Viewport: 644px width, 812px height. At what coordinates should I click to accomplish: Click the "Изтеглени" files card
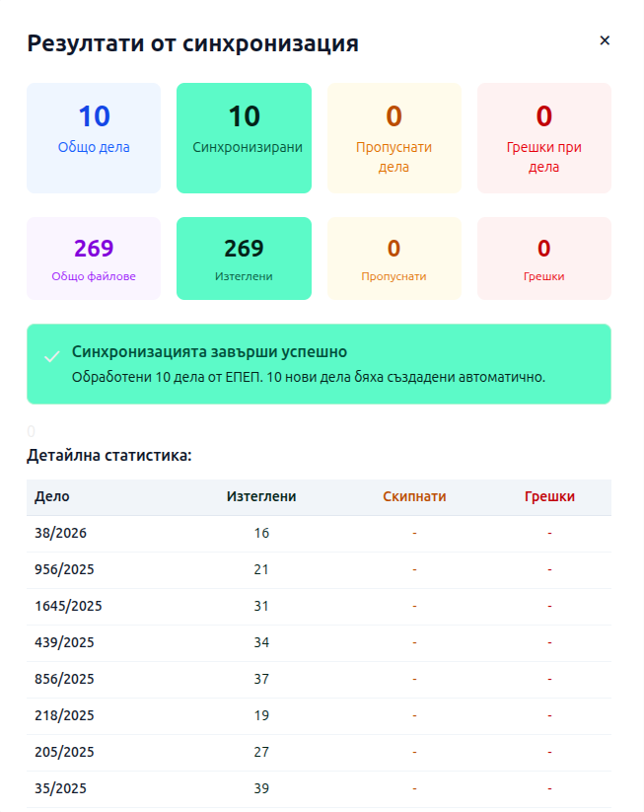coord(244,258)
